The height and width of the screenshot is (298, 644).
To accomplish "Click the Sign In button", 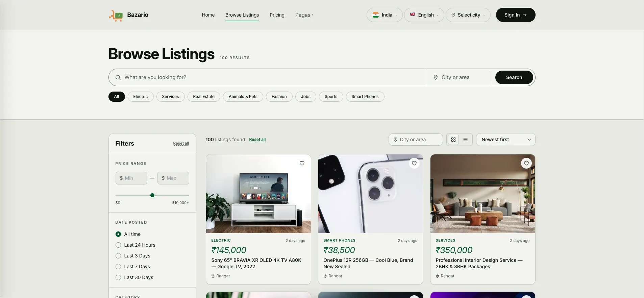I will [516, 15].
